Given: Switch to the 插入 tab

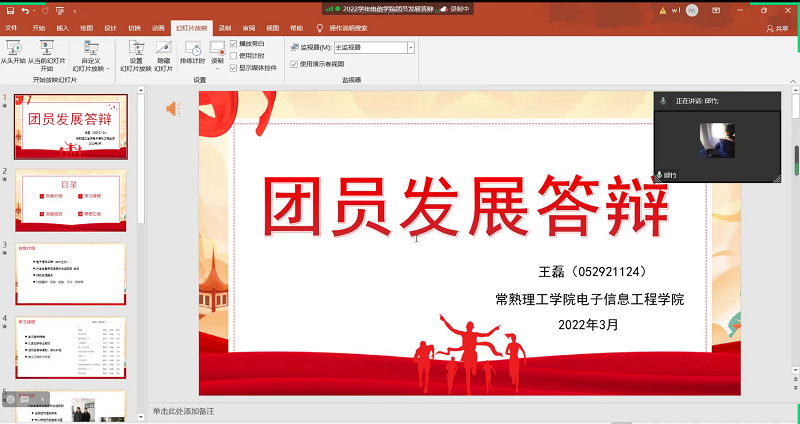Looking at the screenshot, I should click(62, 28).
